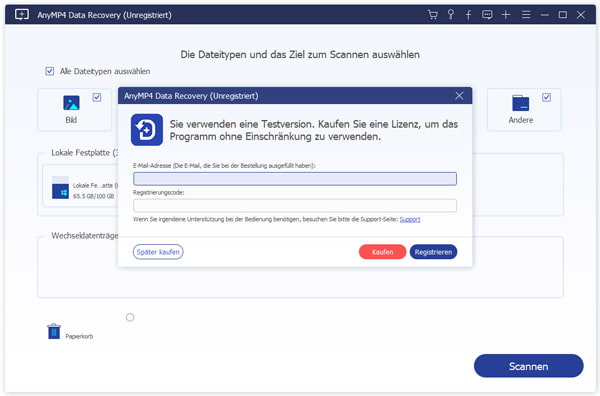Image resolution: width=600 pixels, height=396 pixels.
Task: Click the Später kaufen button
Action: pyautogui.click(x=158, y=252)
